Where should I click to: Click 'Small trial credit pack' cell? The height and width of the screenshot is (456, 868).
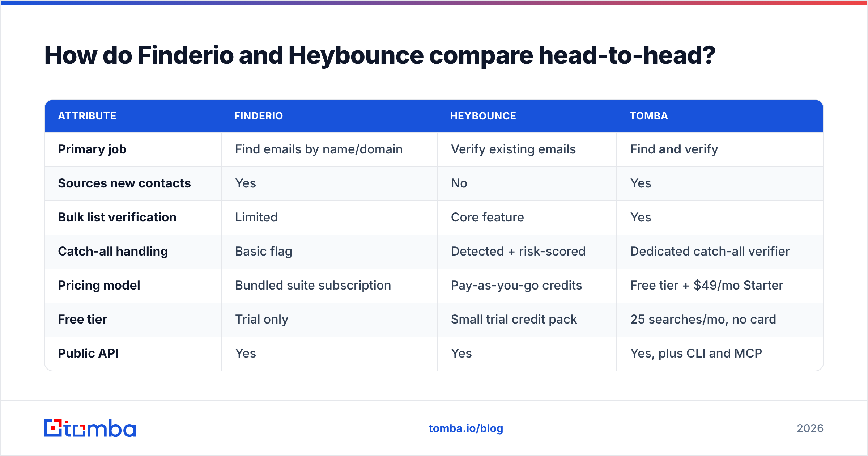pyautogui.click(x=514, y=319)
